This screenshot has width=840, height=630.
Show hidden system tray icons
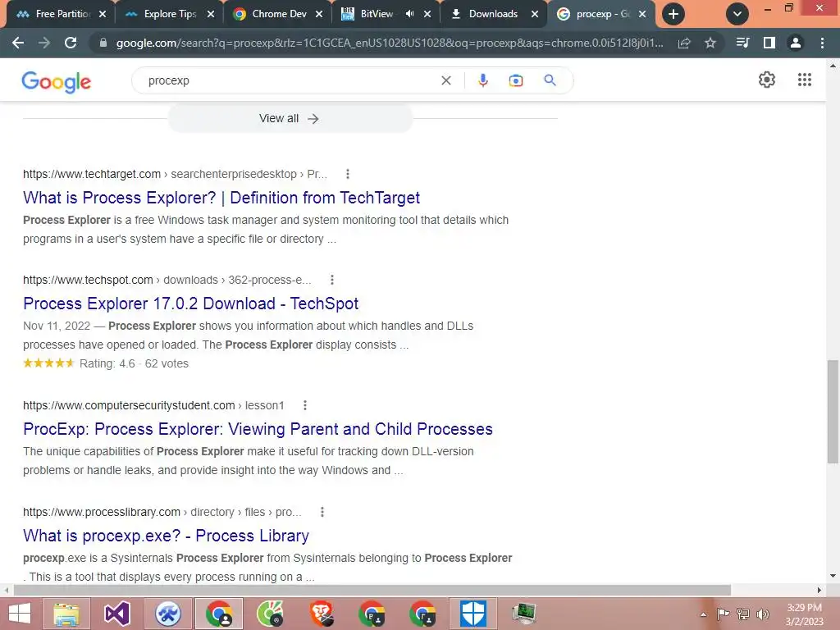(703, 614)
